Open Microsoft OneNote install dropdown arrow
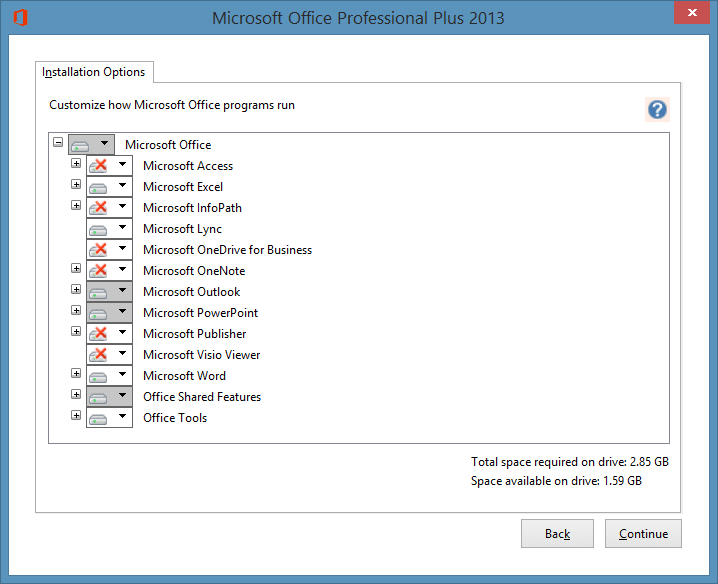The image size is (718, 584). point(122,269)
